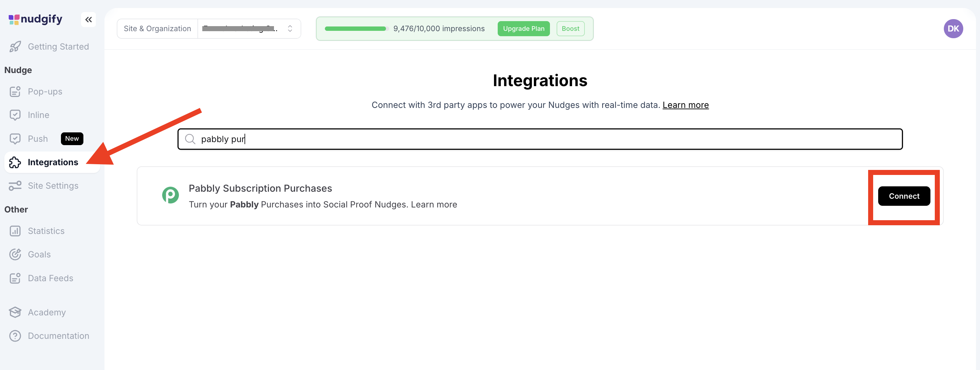Click the Academy graduation cap icon
This screenshot has height=370, width=980.
click(15, 312)
